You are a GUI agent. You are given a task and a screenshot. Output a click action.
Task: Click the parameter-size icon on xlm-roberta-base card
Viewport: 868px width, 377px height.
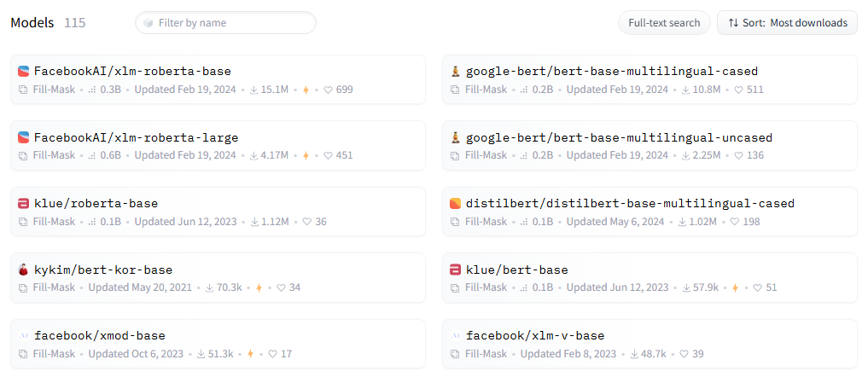coord(92,90)
